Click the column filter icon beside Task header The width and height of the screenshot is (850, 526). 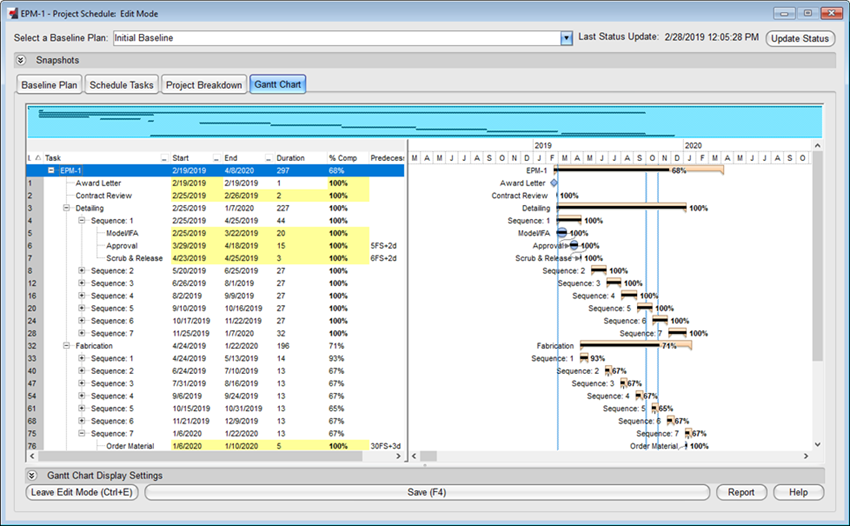[38, 158]
